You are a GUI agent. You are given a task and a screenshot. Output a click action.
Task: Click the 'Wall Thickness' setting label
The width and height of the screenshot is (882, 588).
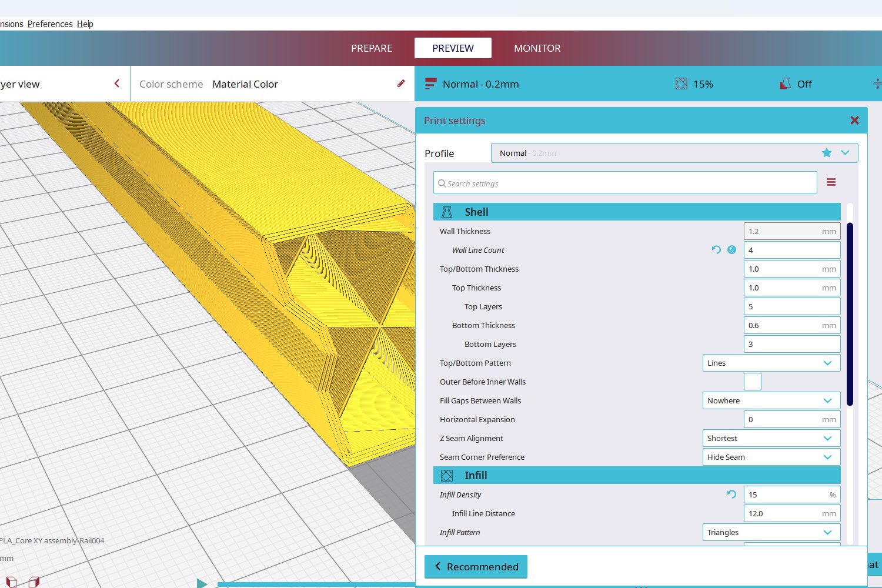(465, 231)
